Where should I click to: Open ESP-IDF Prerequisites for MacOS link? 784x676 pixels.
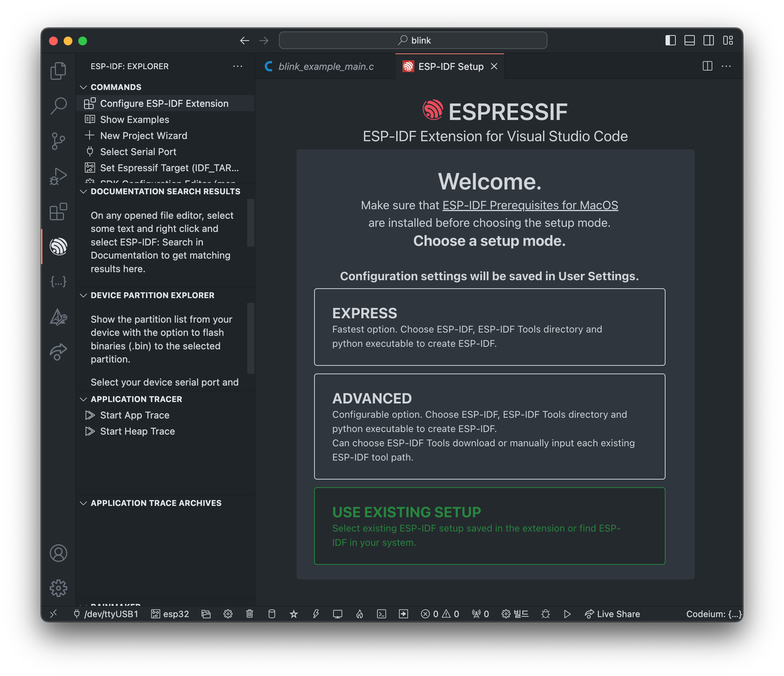point(530,205)
